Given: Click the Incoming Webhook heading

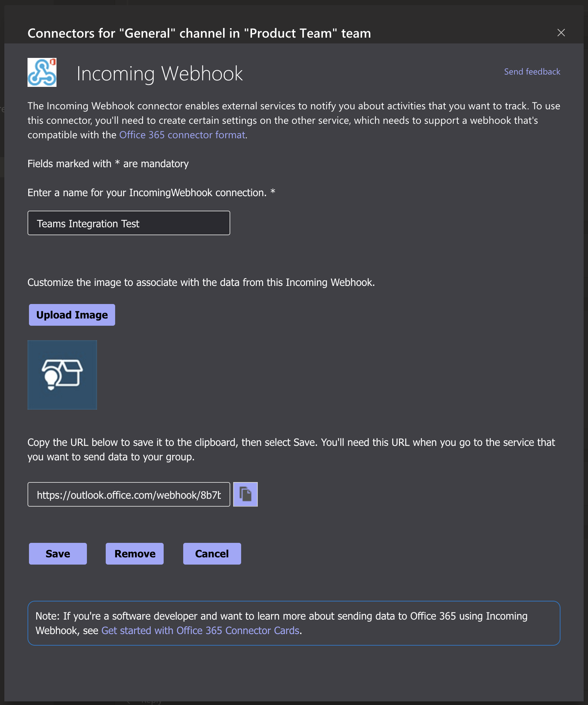Looking at the screenshot, I should [x=160, y=73].
